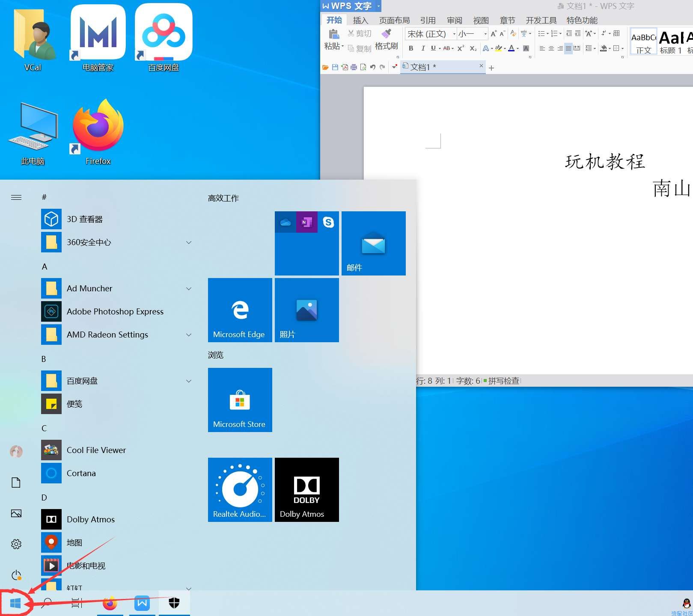The width and height of the screenshot is (693, 616).
Task: Select the 正文 style thumbnail
Action: (x=643, y=41)
